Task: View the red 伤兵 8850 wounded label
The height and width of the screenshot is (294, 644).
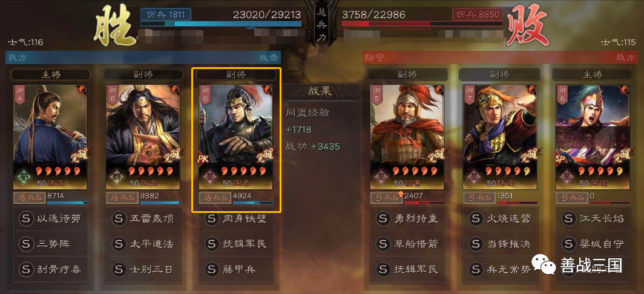Action: click(477, 15)
